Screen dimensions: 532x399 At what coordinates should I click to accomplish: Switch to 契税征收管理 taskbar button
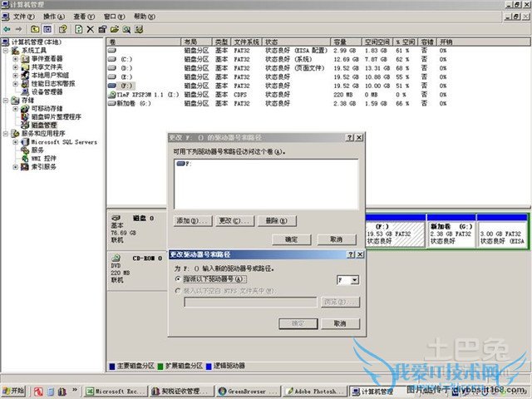click(182, 392)
